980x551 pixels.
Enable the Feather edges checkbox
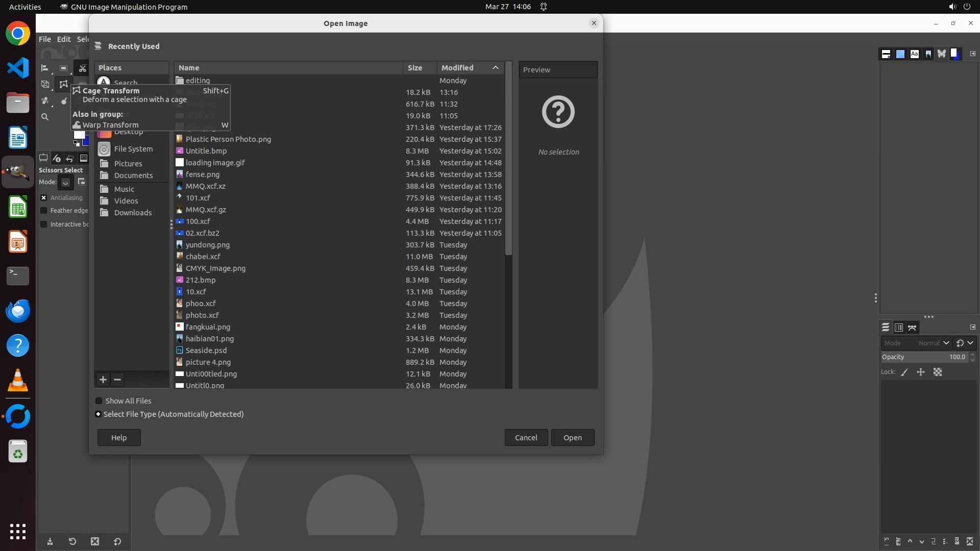(44, 211)
